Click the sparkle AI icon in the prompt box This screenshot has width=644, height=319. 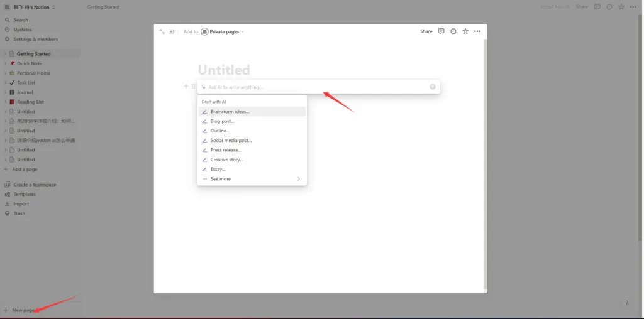(x=203, y=87)
